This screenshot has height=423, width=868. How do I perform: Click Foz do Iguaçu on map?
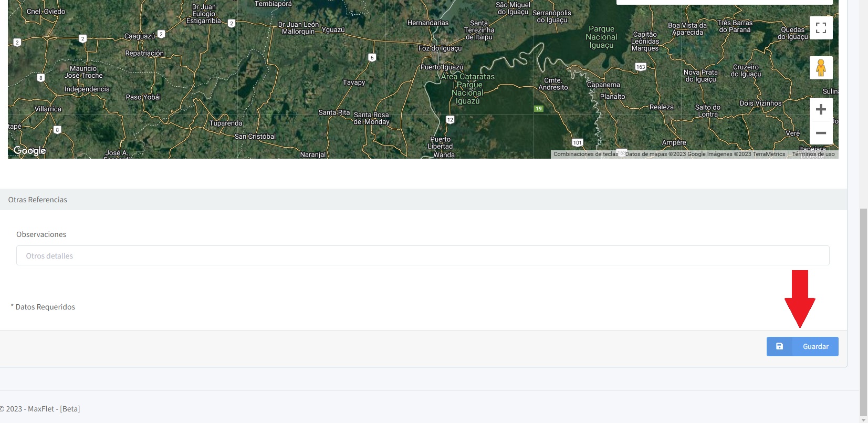point(440,48)
